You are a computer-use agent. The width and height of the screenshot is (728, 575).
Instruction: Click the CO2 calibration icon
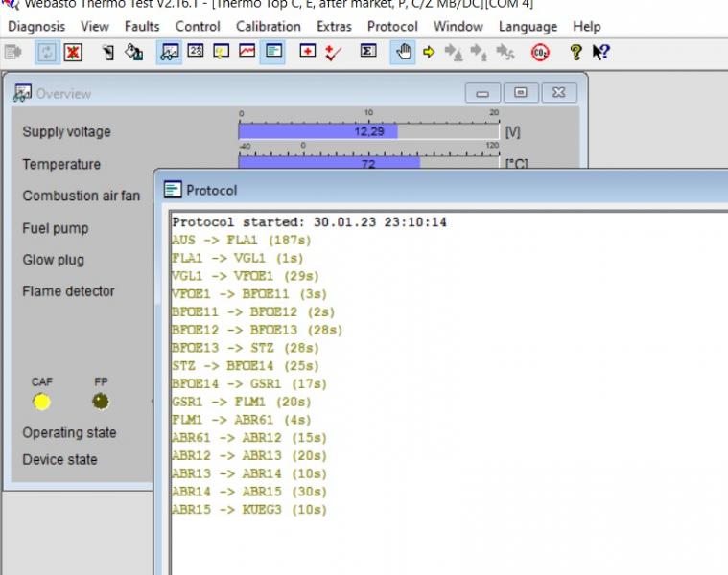click(x=540, y=53)
